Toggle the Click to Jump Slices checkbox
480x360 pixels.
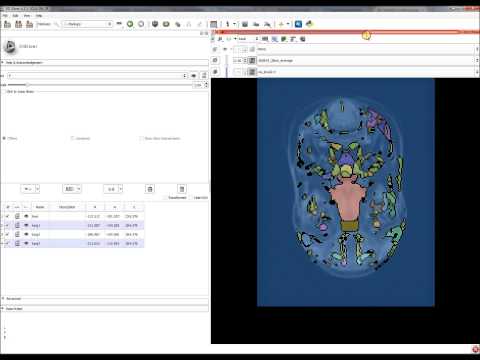(5, 91)
